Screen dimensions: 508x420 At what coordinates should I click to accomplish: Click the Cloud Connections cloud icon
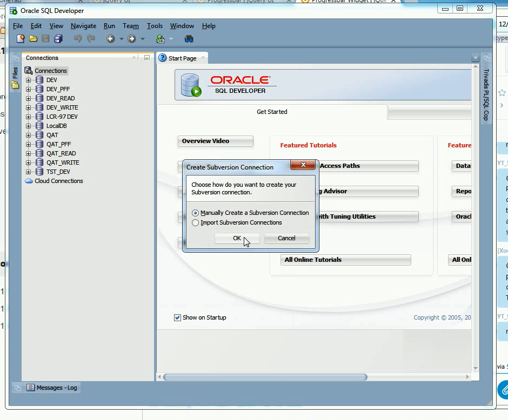tap(29, 181)
